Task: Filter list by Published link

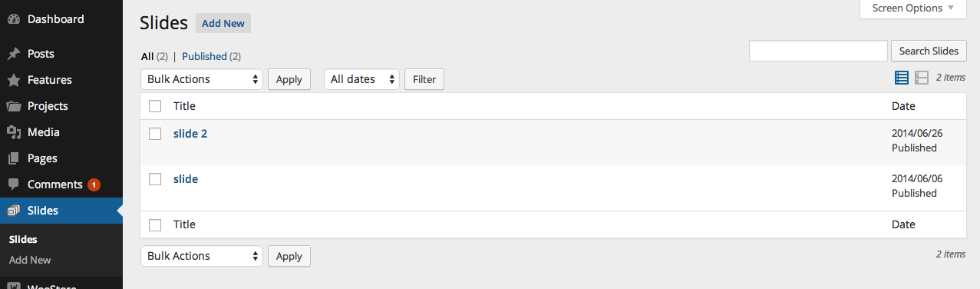Action: click(x=204, y=56)
